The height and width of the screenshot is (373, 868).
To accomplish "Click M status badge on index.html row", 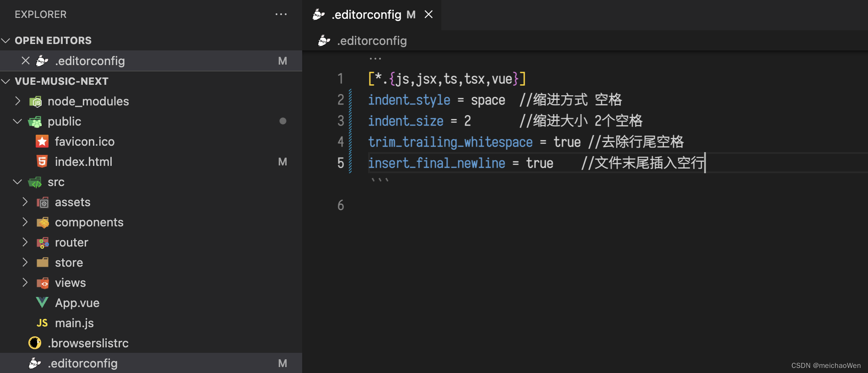I will [x=283, y=162].
